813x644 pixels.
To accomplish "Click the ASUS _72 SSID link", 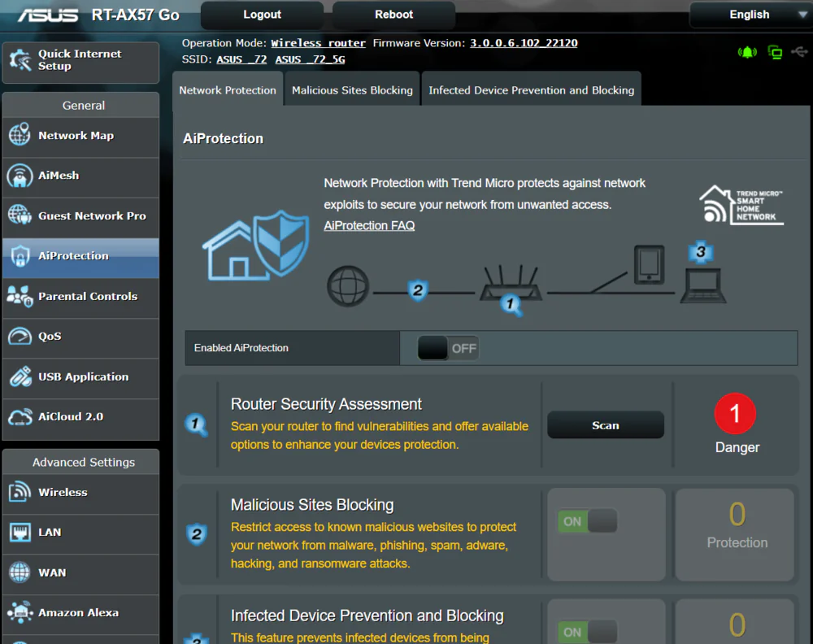I will tap(241, 59).
